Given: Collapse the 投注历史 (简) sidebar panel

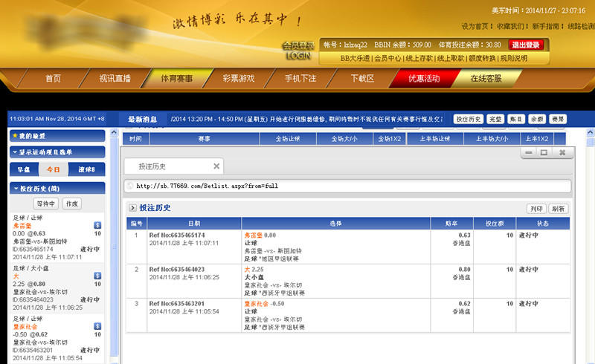Looking at the screenshot, I should [x=57, y=189].
